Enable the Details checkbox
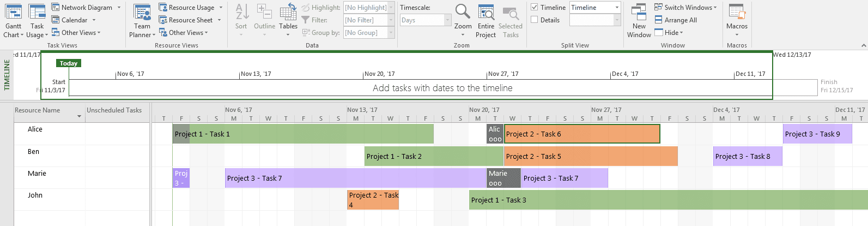This screenshot has width=868, height=226. click(535, 20)
